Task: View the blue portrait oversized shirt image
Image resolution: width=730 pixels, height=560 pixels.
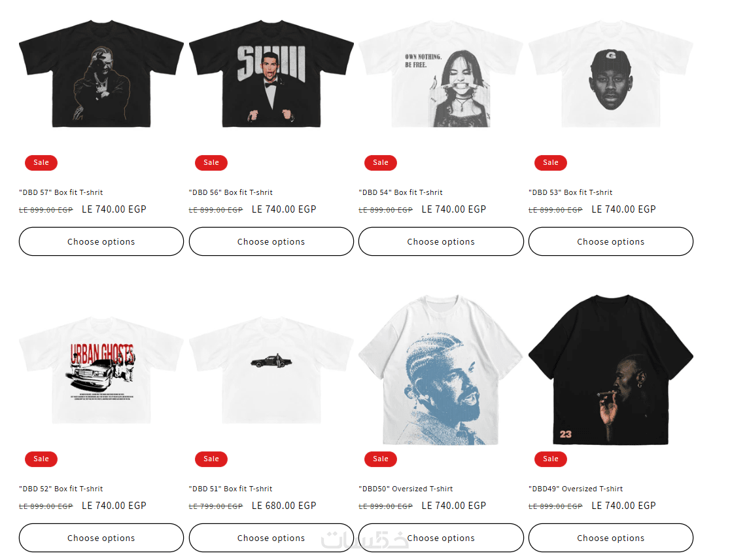Action: pyautogui.click(x=441, y=370)
